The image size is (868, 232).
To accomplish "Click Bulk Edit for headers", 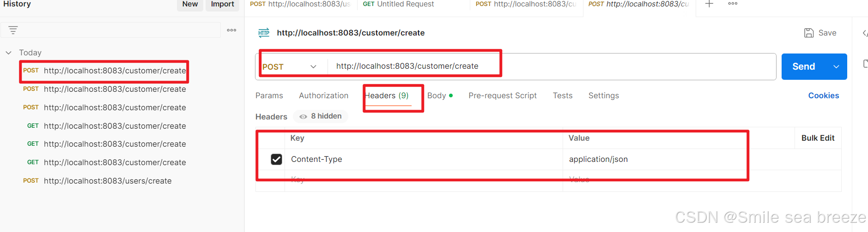I will pyautogui.click(x=818, y=138).
